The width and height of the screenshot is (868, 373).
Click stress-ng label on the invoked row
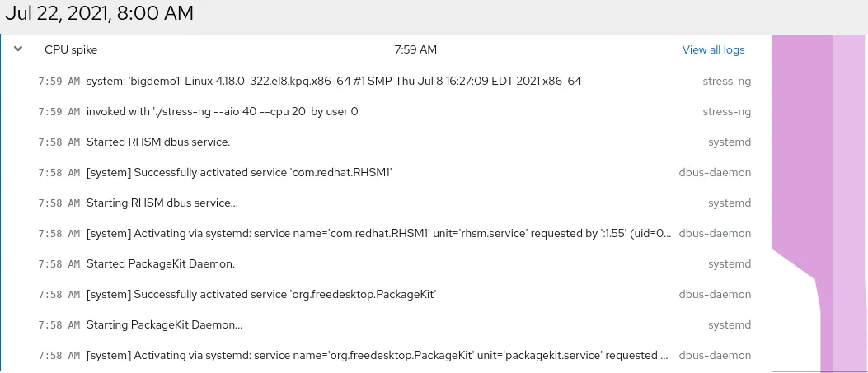[x=726, y=111]
